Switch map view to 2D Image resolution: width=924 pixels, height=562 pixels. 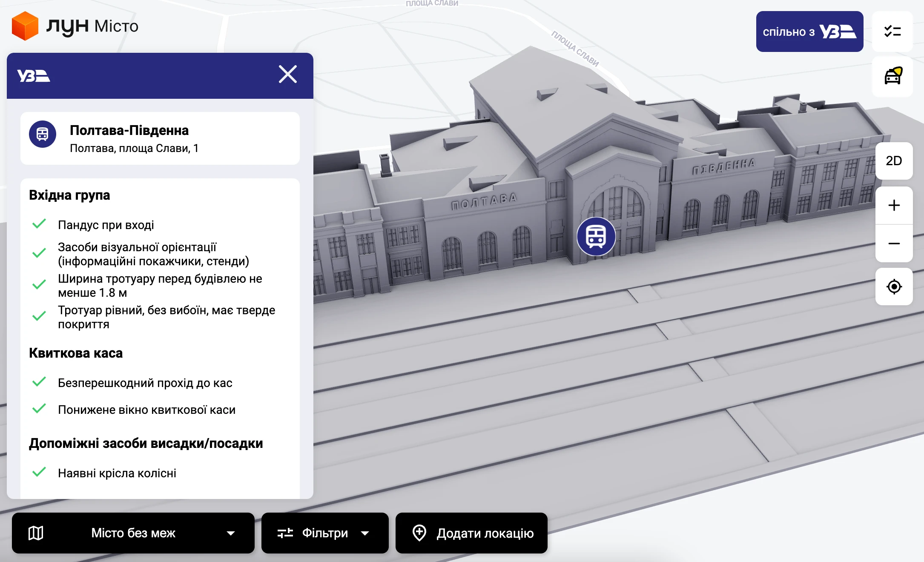point(894,161)
